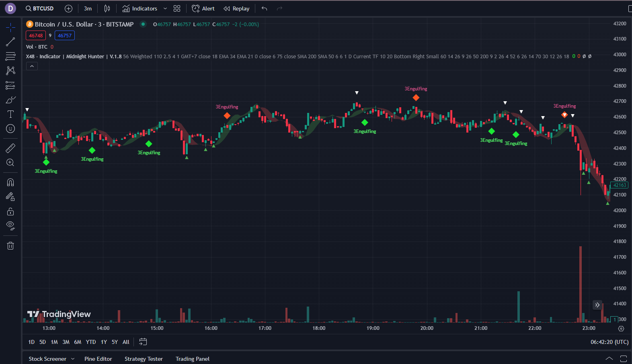
Task: Select the brush drawing tool
Action: coord(10,100)
